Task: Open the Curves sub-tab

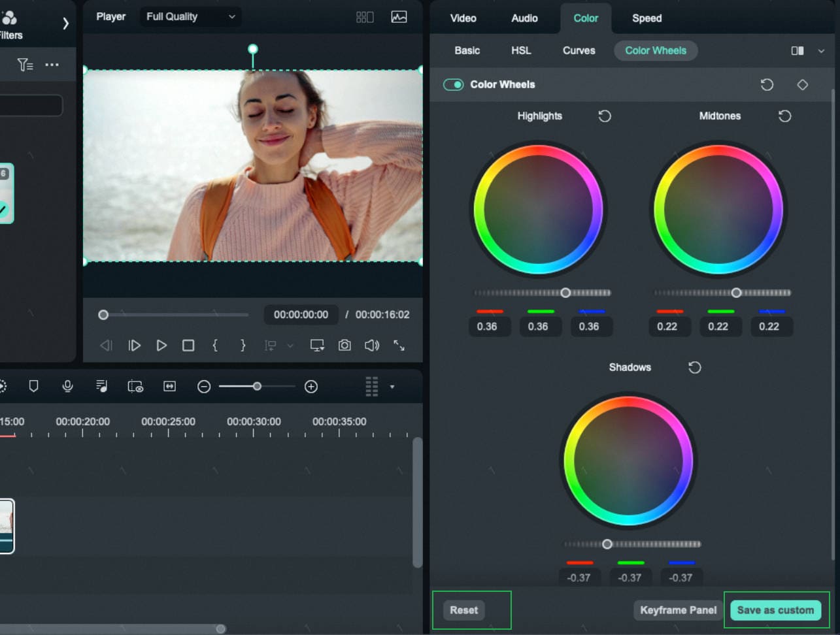Action: click(x=579, y=50)
